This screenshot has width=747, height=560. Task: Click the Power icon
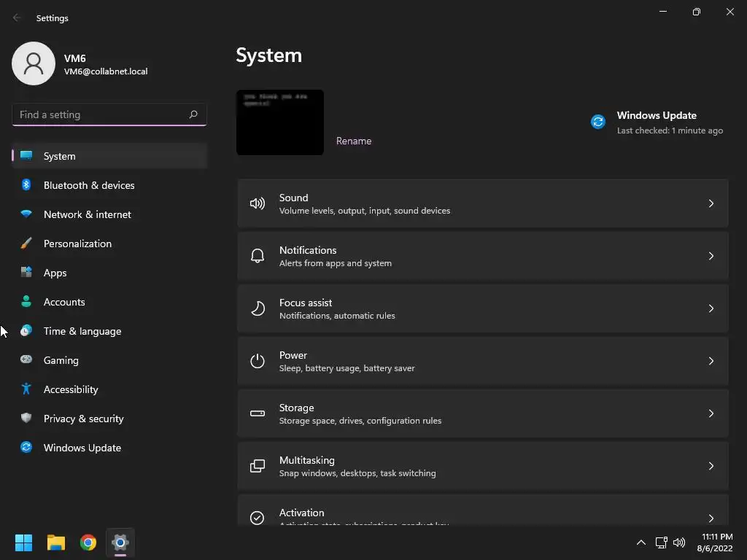pyautogui.click(x=258, y=361)
